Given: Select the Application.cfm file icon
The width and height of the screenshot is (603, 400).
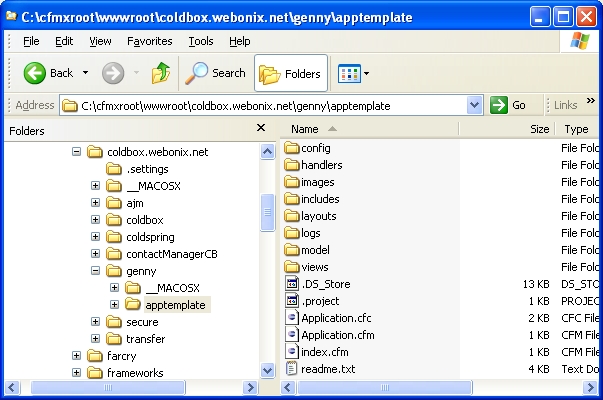Looking at the screenshot, I should [292, 335].
